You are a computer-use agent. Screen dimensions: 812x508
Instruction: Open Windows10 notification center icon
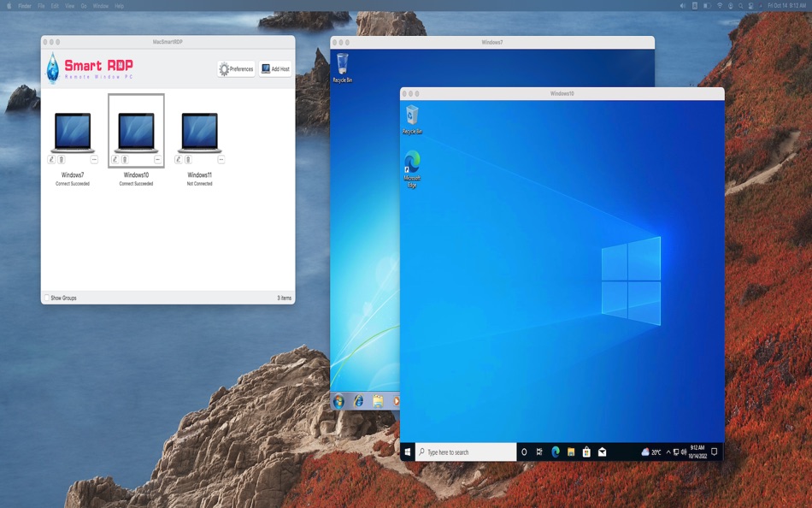point(715,452)
